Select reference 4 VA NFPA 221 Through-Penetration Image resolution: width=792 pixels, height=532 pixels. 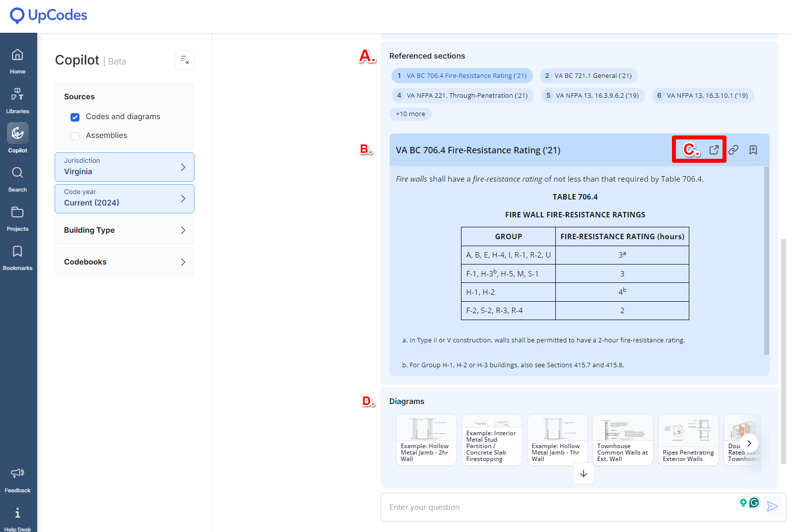click(x=462, y=96)
